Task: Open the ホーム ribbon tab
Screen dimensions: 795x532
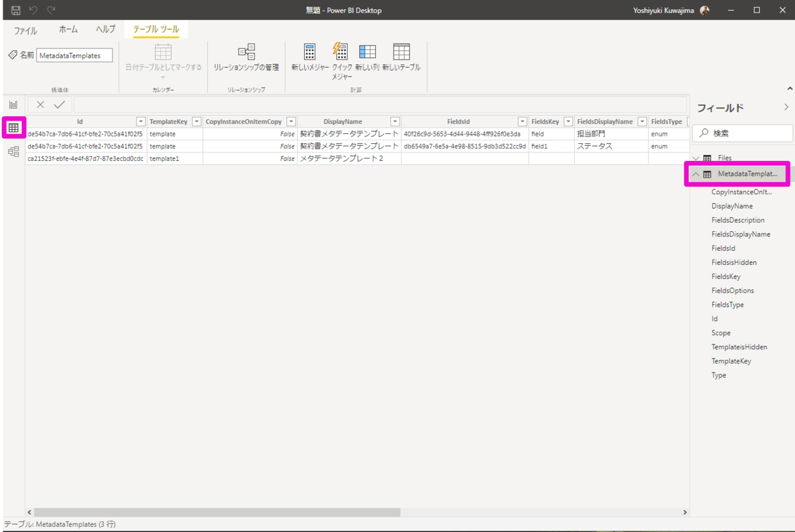Action: [68, 30]
